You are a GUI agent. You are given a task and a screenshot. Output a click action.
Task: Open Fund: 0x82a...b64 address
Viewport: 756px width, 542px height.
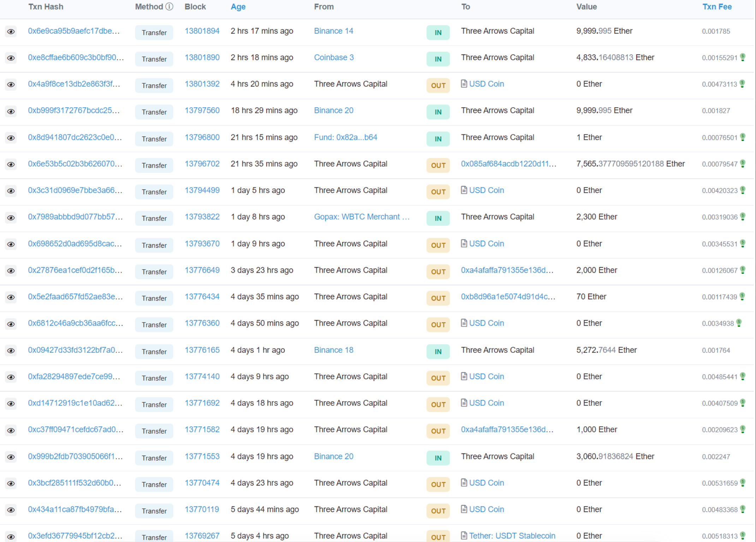(346, 137)
